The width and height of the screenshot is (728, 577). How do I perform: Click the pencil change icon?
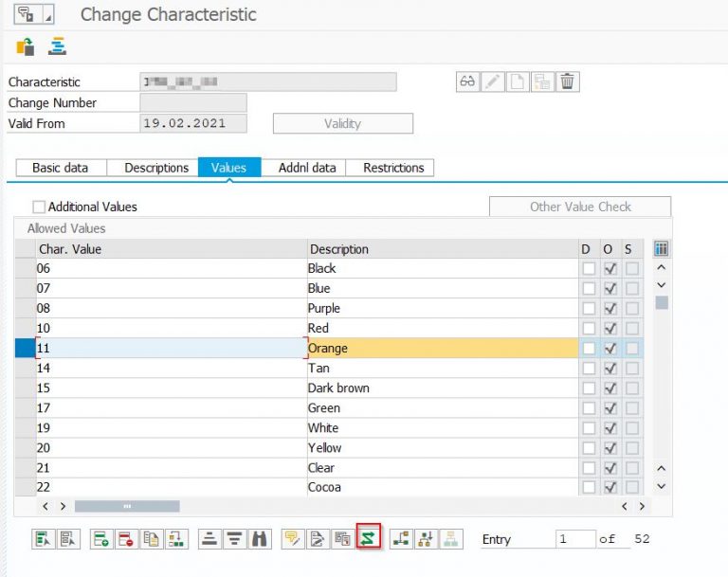[x=492, y=81]
